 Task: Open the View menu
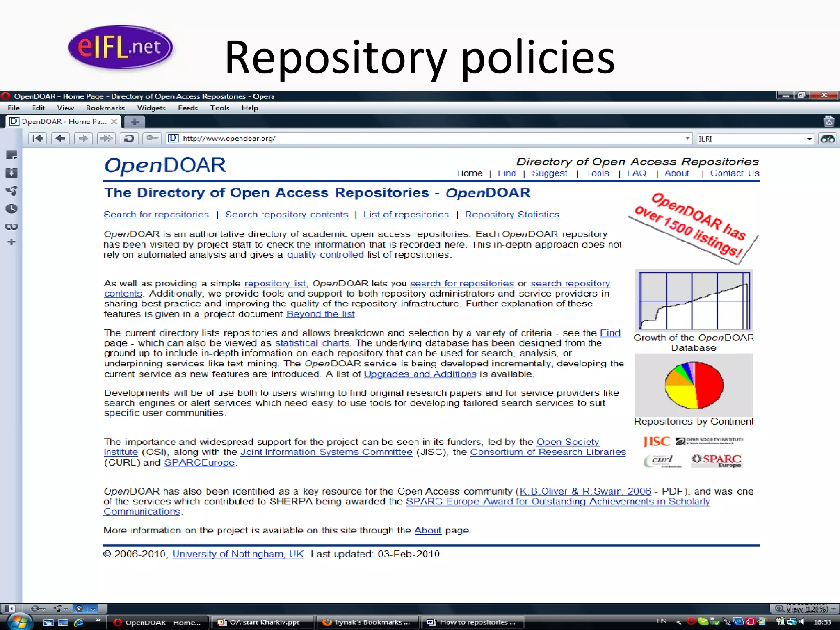click(x=65, y=108)
